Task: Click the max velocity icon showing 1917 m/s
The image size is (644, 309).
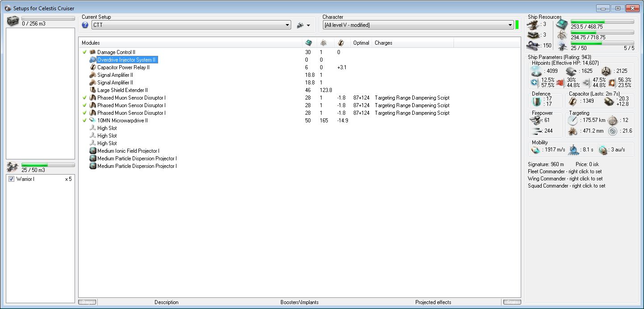Action: [x=535, y=150]
